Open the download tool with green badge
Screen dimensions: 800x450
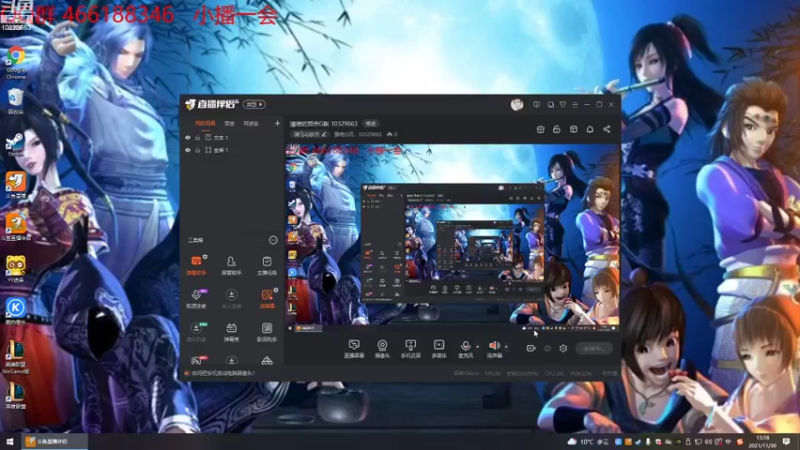click(x=196, y=332)
